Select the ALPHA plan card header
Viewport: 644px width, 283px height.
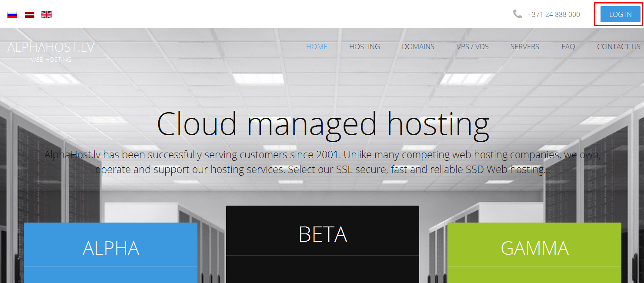point(111,244)
